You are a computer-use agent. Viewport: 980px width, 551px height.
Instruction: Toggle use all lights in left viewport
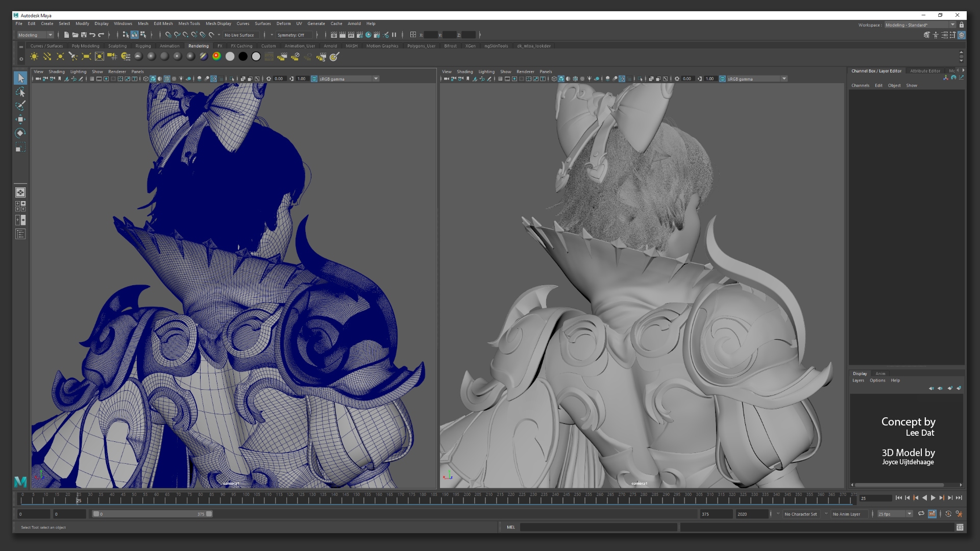tap(181, 79)
